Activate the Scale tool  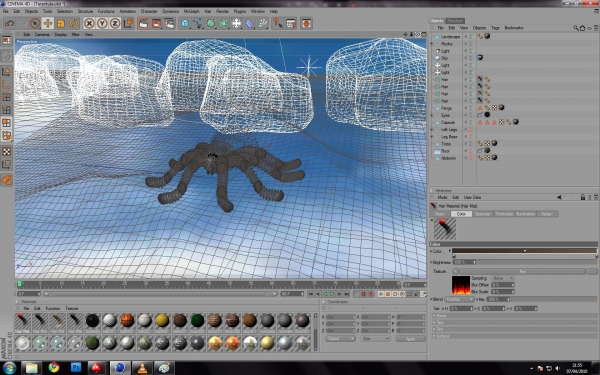61,23
